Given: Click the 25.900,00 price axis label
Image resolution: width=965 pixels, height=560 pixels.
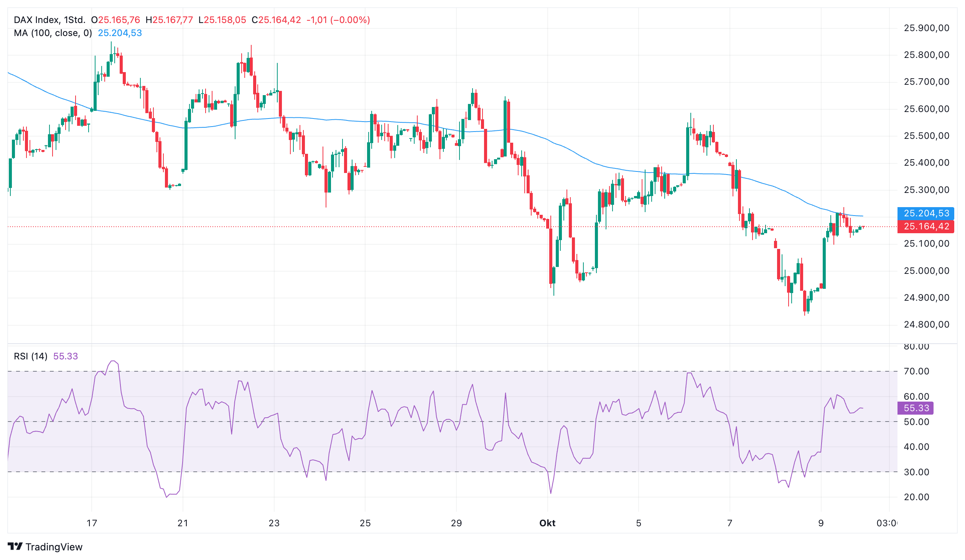Looking at the screenshot, I should [927, 28].
